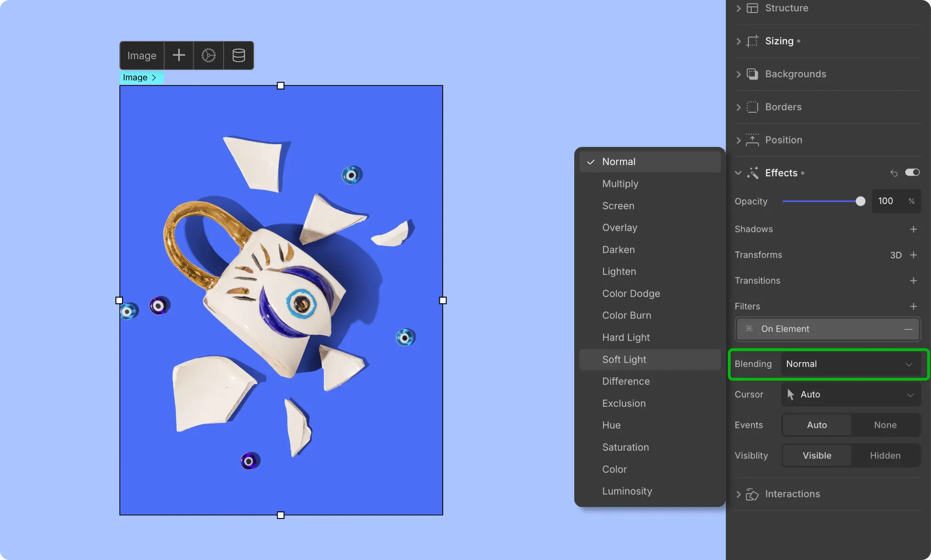
Task: Reset Effects with the undo arrow icon
Action: [894, 173]
